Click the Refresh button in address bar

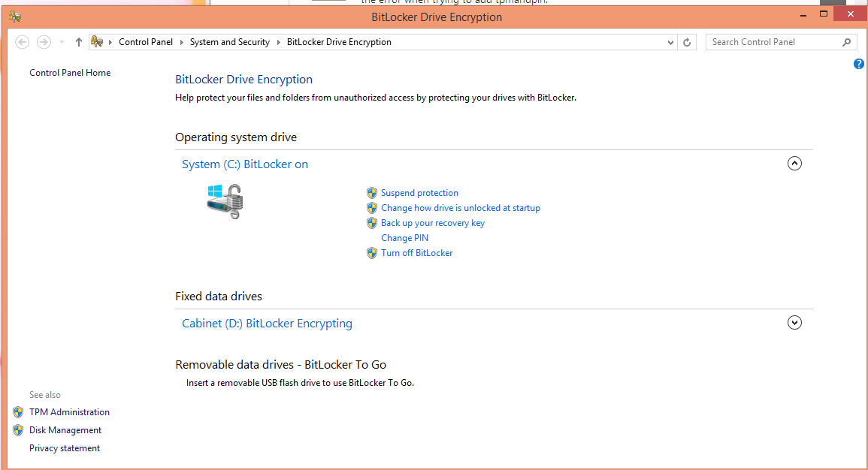(686, 43)
